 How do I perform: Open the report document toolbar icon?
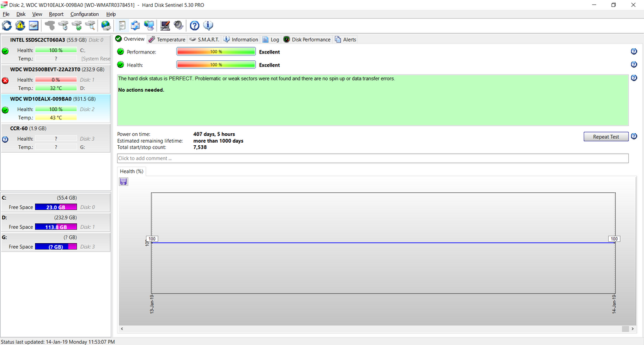(x=122, y=25)
